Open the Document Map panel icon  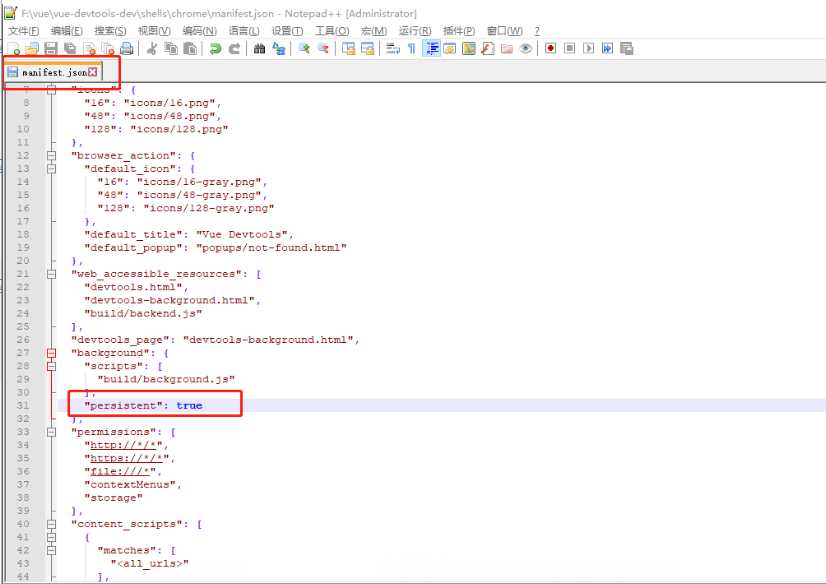468,49
